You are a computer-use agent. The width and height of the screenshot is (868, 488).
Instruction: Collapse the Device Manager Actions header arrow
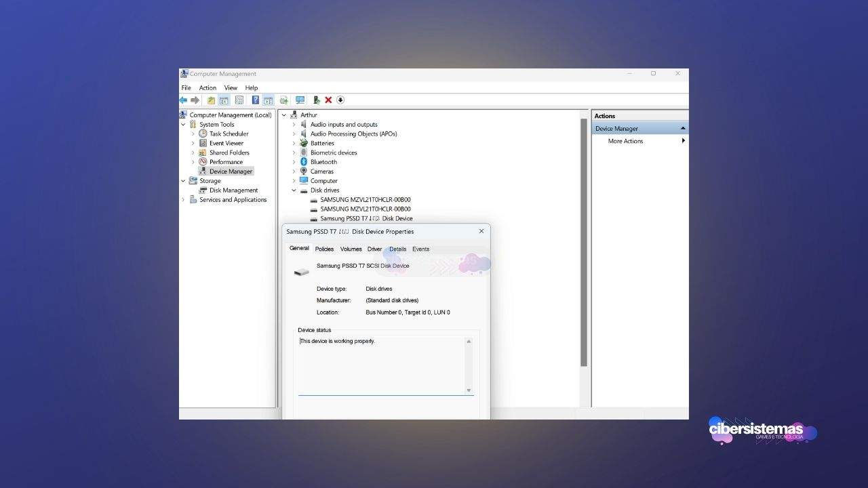click(683, 129)
